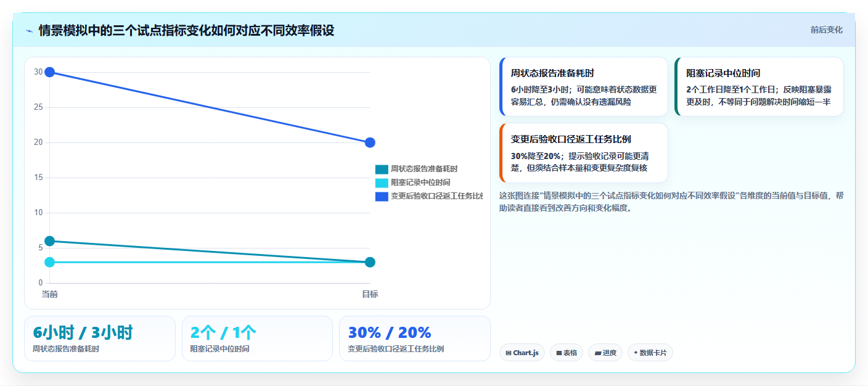Click text 6小时降至3小时 in first card
Viewport: 868px width, 386px height.
point(538,89)
